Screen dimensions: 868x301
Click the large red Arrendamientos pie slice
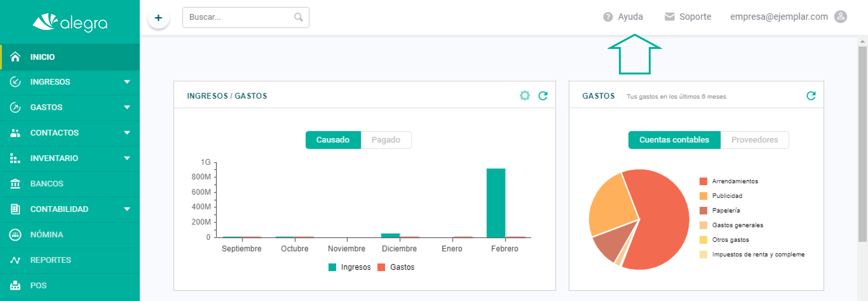pos(660,219)
